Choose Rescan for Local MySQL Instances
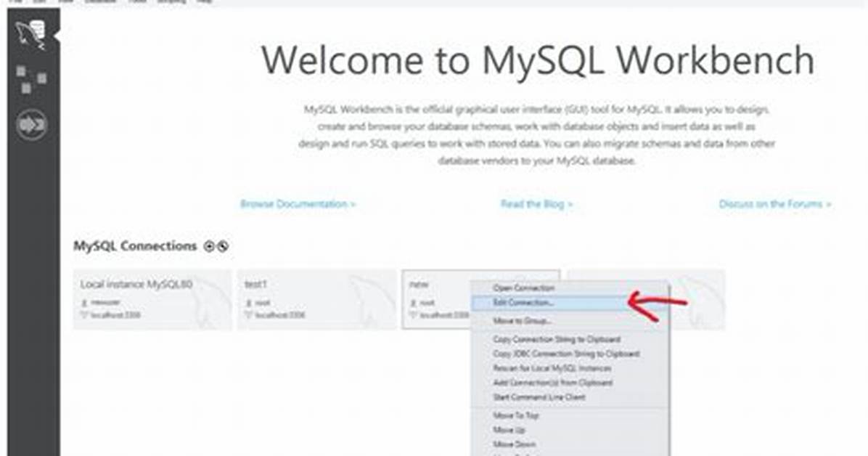The width and height of the screenshot is (868, 456). 570,368
